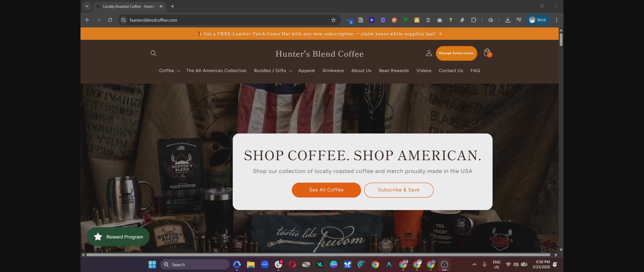Image resolution: width=644 pixels, height=272 pixels.
Task: Open the Work profile button
Action: click(x=538, y=20)
